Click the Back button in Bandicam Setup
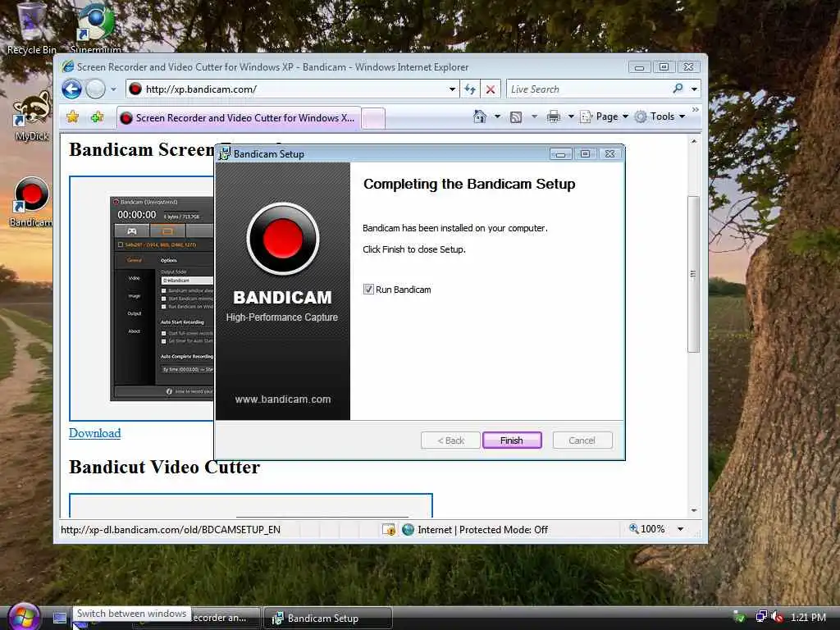 [450, 441]
